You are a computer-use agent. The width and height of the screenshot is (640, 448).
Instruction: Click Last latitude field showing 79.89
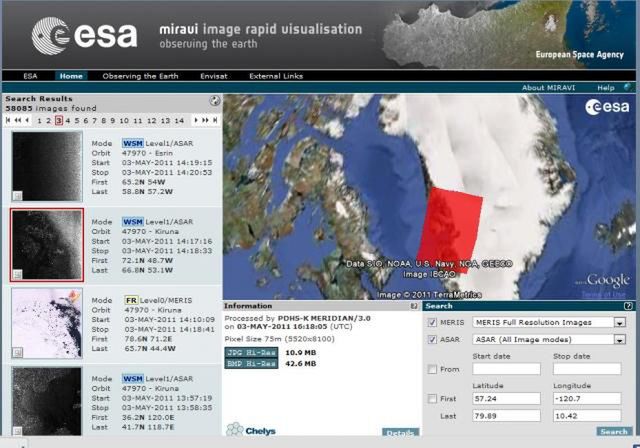pos(507,416)
